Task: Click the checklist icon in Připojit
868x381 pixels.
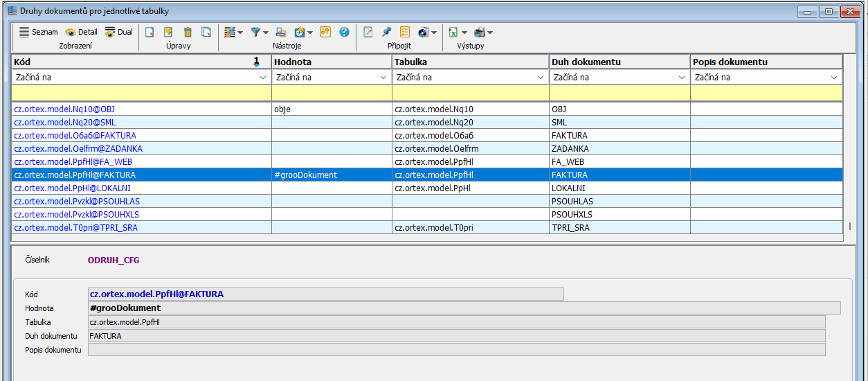Action: [x=405, y=32]
